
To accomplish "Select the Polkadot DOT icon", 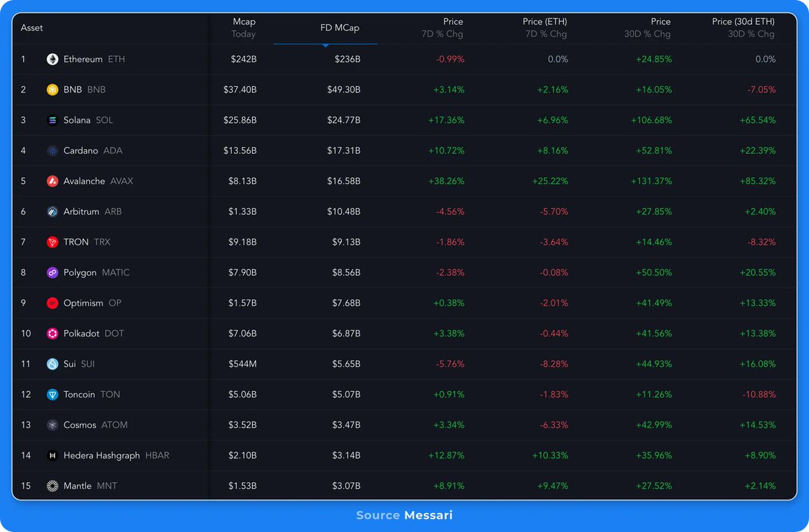I will pos(52,333).
